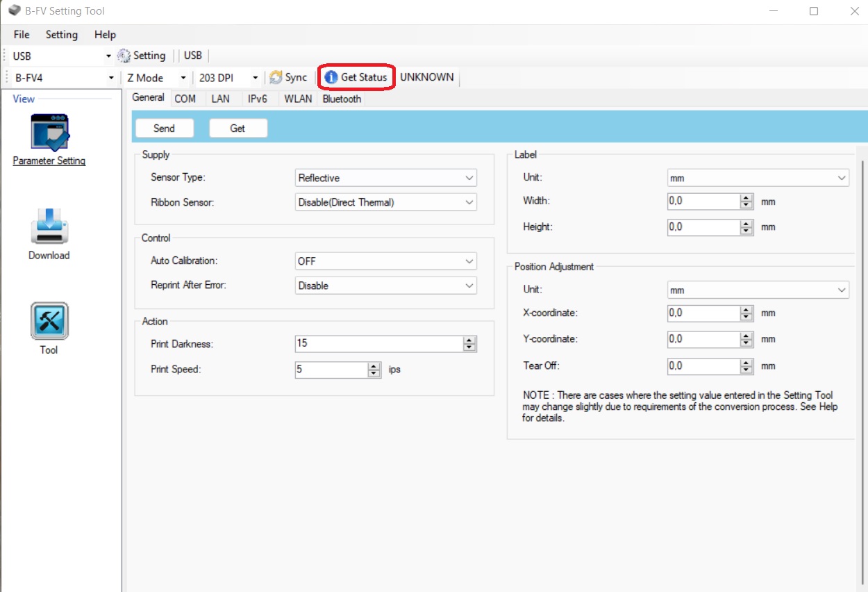The height and width of the screenshot is (592, 868).
Task: Open the B-FV4 printer model dropdown
Action: tap(64, 78)
